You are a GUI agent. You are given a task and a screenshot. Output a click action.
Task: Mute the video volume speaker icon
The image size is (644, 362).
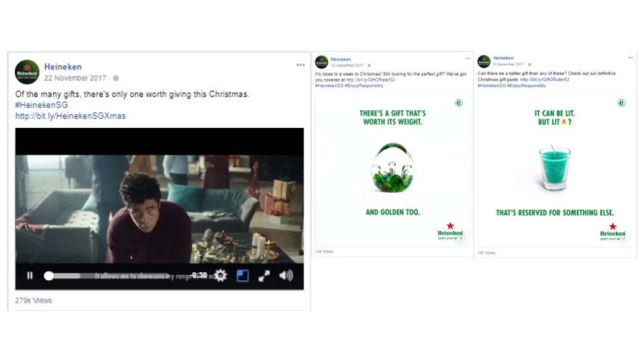(x=286, y=276)
